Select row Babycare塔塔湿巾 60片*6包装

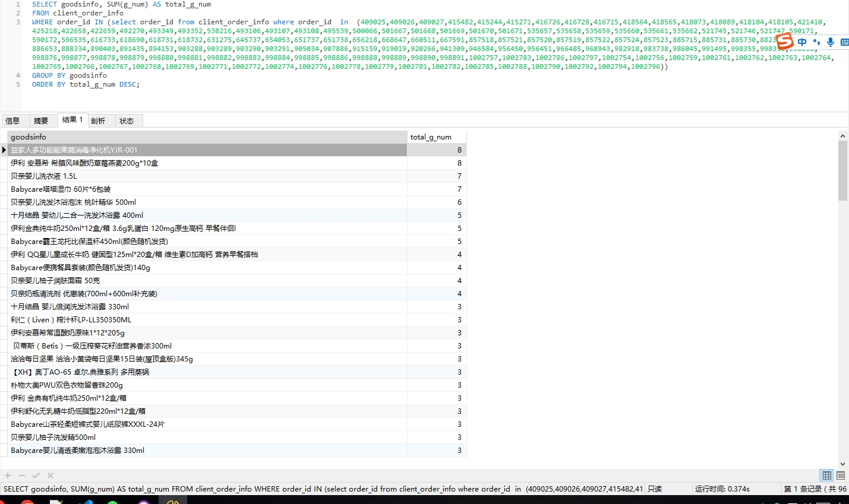click(207, 189)
